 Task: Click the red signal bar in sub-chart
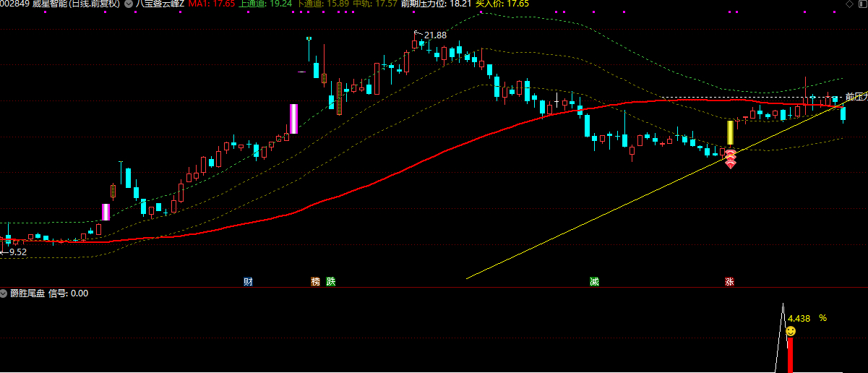point(790,354)
